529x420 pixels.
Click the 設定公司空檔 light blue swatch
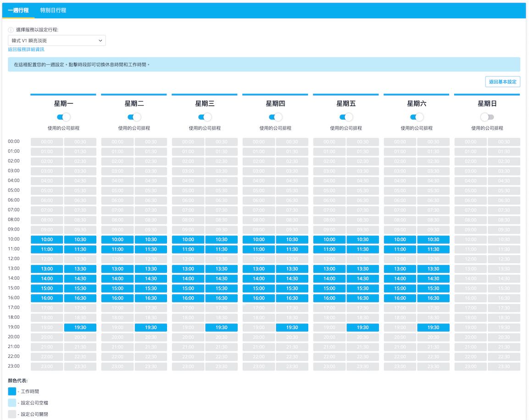pos(12,403)
